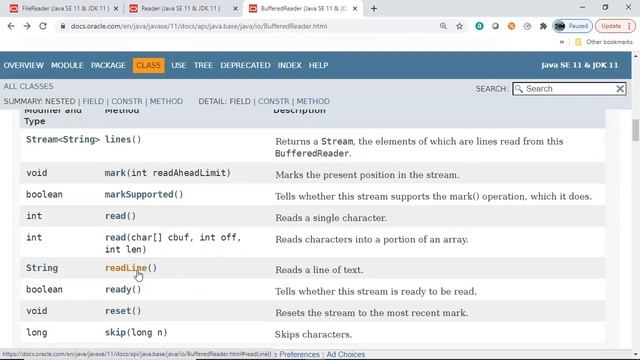This screenshot has height=360, width=640.
Task: Click the site lock icon in address bar
Action: 62,26
